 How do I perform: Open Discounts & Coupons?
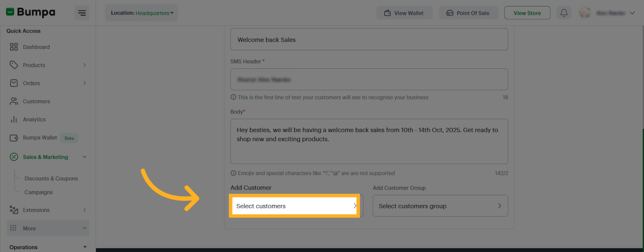[x=51, y=179]
